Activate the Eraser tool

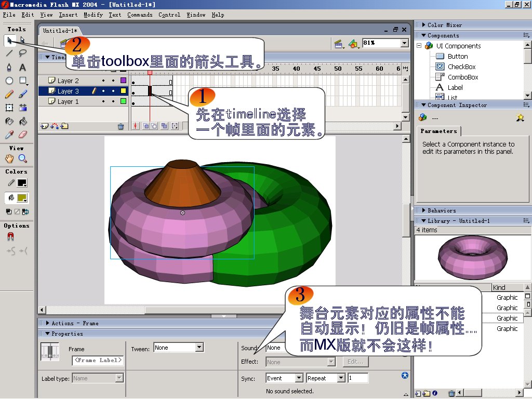23,135
